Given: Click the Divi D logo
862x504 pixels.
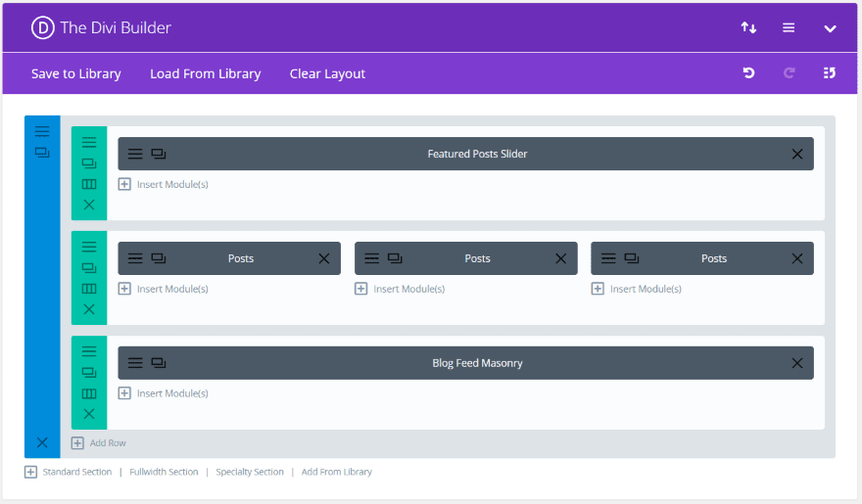Looking at the screenshot, I should (43, 27).
